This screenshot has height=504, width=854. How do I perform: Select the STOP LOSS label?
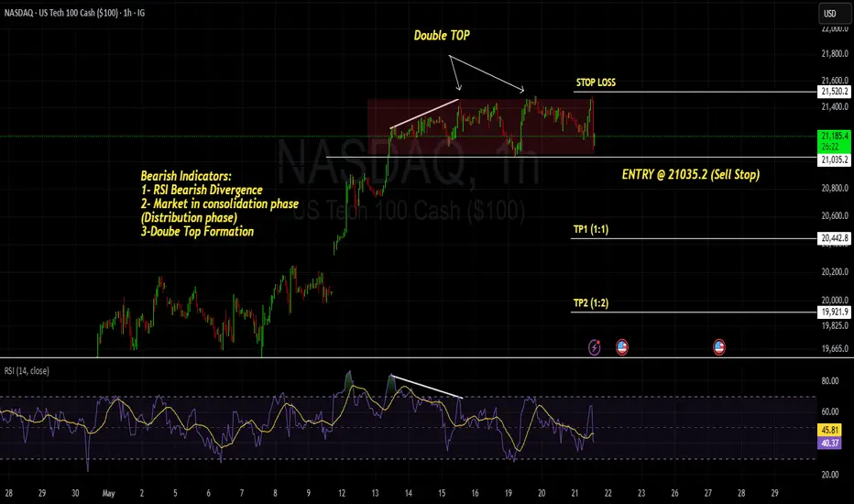pos(596,82)
